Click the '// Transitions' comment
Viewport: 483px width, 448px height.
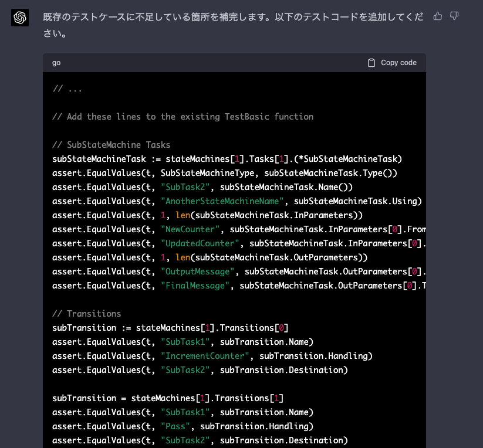tap(86, 314)
